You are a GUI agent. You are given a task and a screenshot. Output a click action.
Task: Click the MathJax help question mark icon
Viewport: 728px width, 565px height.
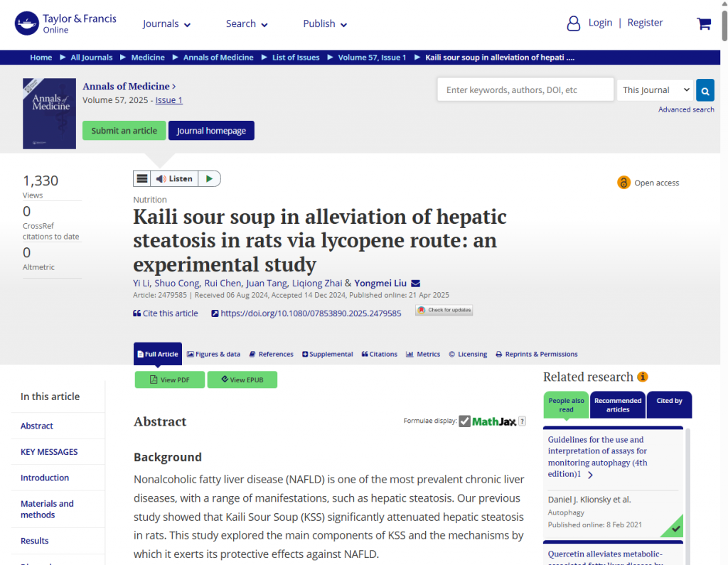522,421
